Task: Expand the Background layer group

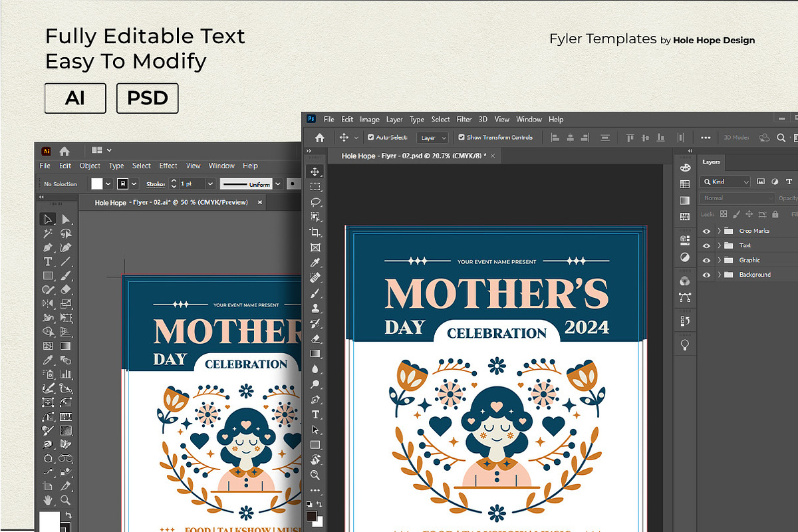Action: click(x=719, y=275)
